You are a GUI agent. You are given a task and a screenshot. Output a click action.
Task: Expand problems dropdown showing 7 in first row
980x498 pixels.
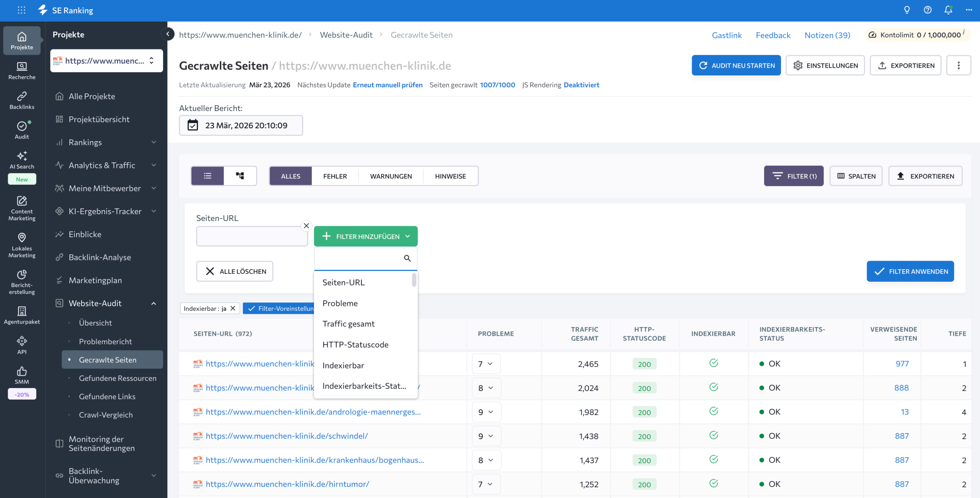486,364
